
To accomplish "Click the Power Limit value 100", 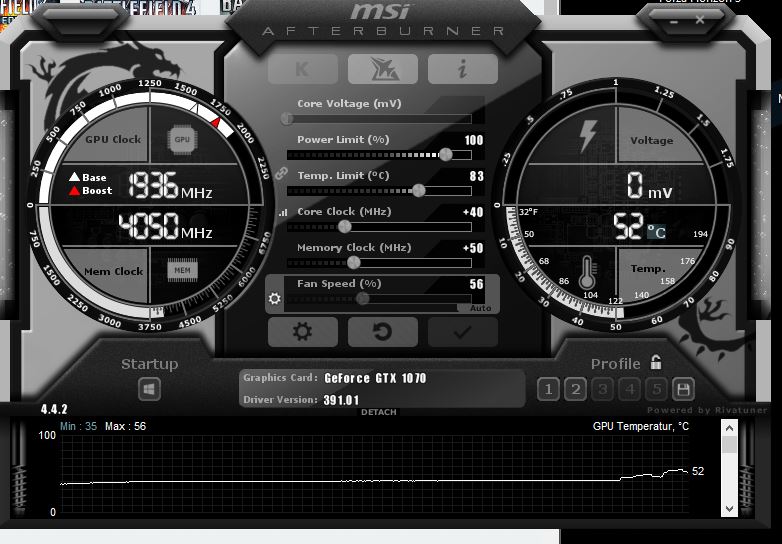I will [474, 140].
